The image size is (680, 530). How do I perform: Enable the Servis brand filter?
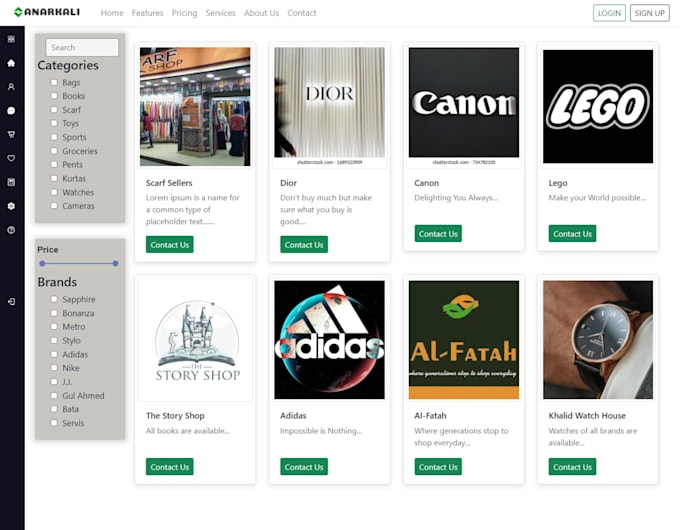coord(54,423)
